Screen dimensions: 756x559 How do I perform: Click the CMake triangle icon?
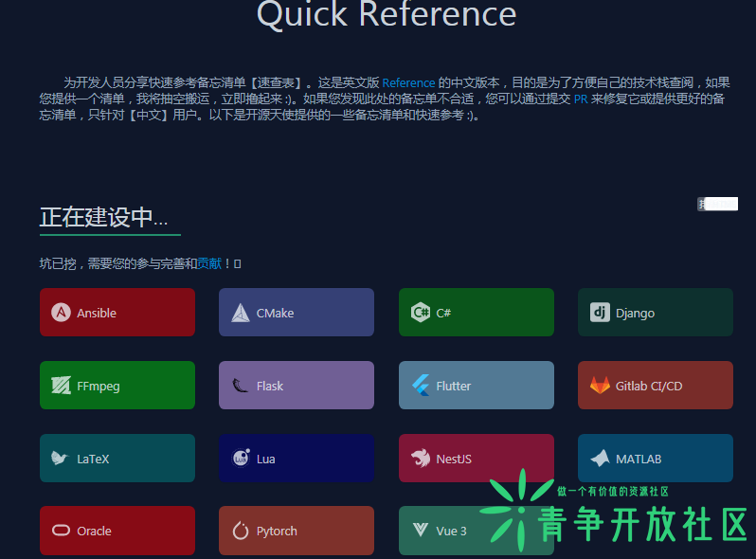(240, 313)
